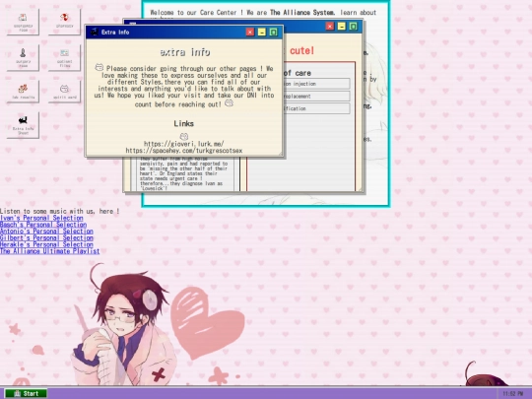Open Ivan's Personal Selection link
This screenshot has height=399, width=532.
click(41, 218)
